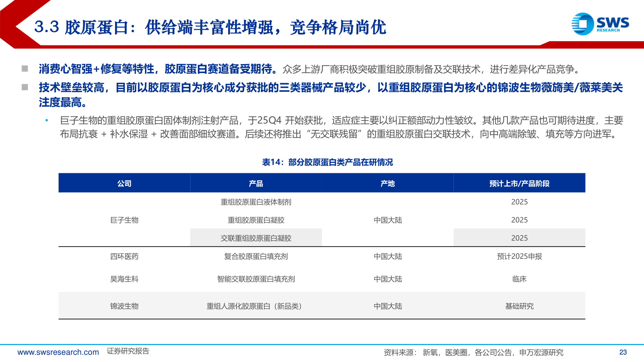Click the 预计上市/产品阶段 column header

pyautogui.click(x=520, y=183)
